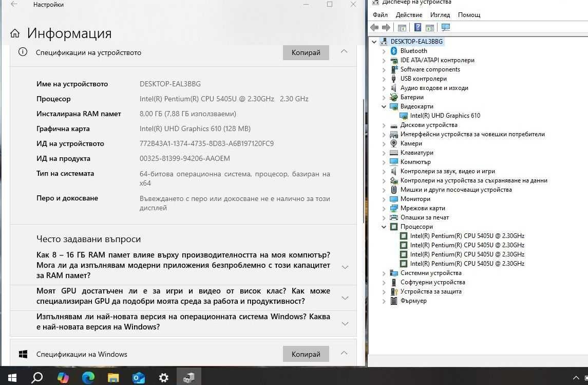Click the back arrow in Настройки window

14,5
